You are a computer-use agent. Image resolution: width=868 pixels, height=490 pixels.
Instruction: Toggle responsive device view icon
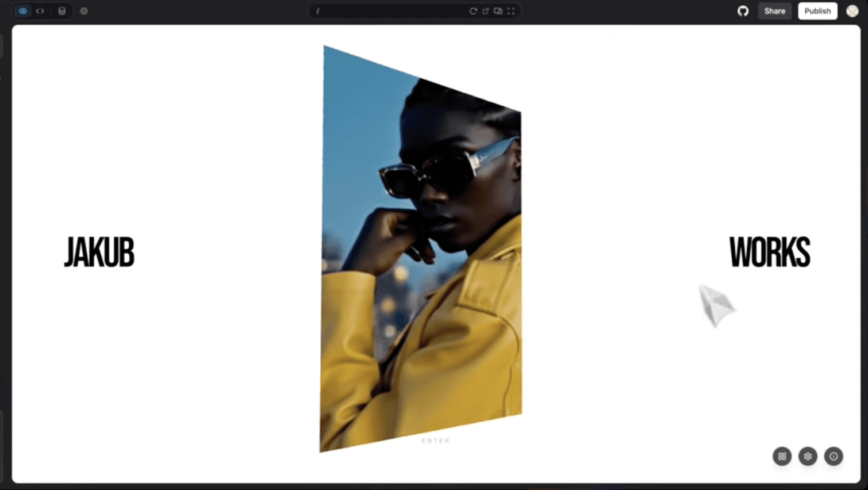click(498, 11)
